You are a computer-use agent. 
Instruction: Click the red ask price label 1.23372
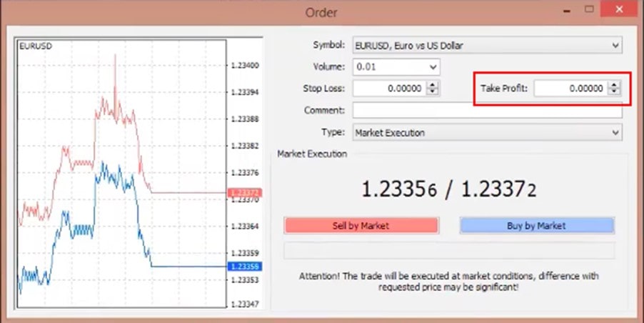tap(244, 193)
